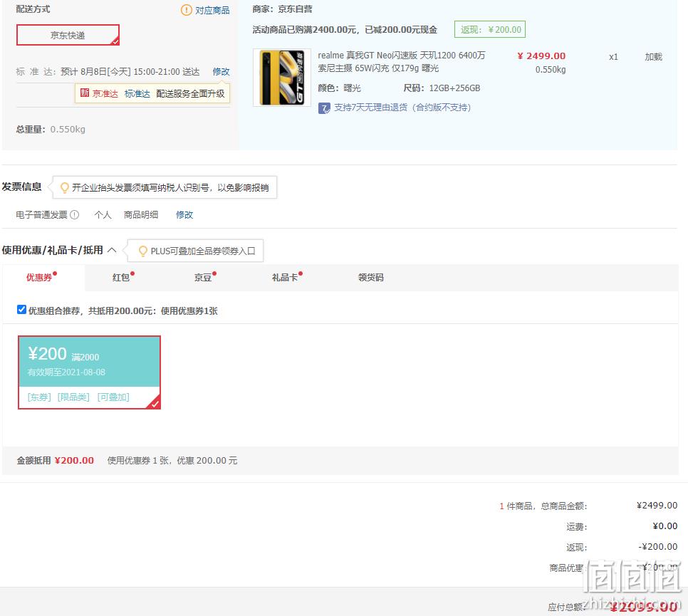Select the 京东快递 delivery option

[68, 35]
